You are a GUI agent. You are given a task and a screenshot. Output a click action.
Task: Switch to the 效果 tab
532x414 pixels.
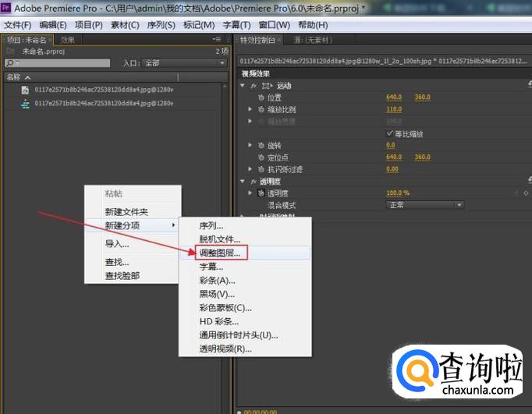[68, 40]
